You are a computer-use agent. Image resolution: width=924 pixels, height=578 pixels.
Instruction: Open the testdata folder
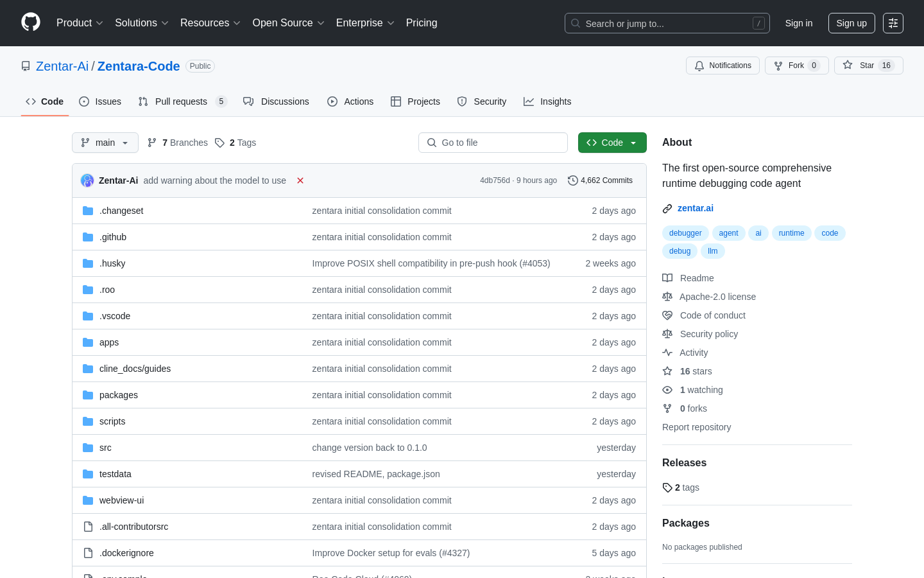(116, 474)
